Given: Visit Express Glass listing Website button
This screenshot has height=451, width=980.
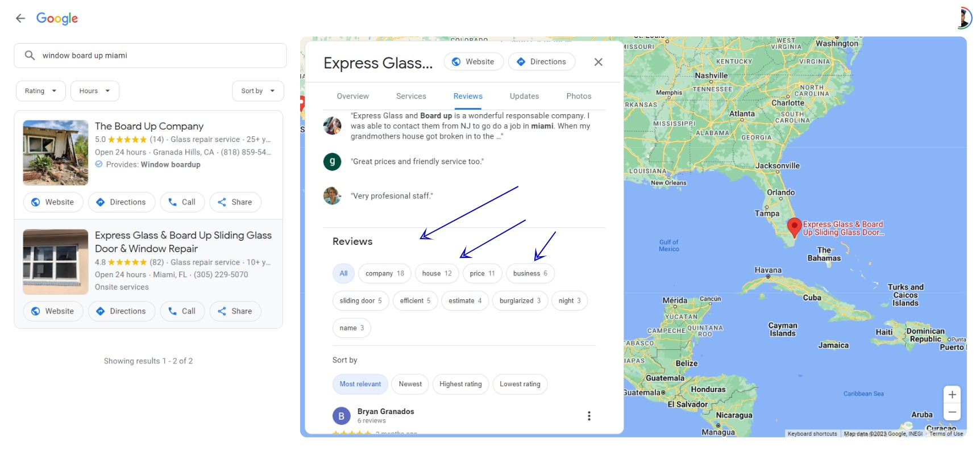Looking at the screenshot, I should [x=53, y=311].
